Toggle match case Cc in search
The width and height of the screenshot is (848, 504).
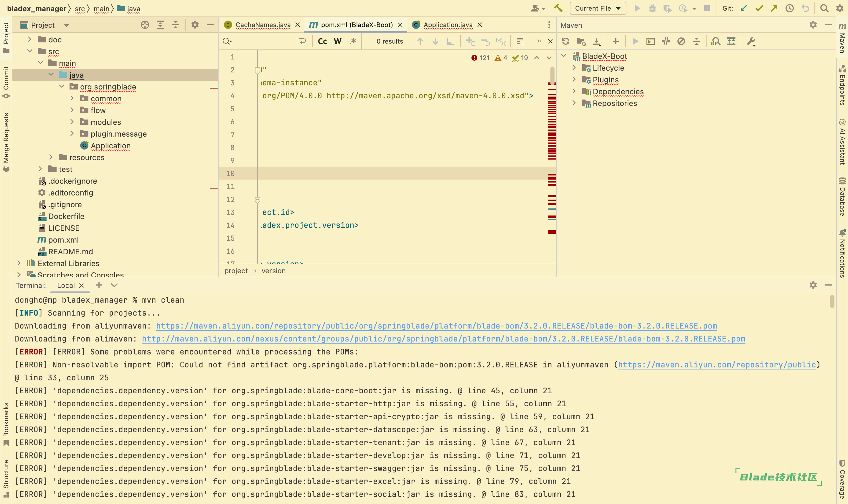(x=322, y=42)
